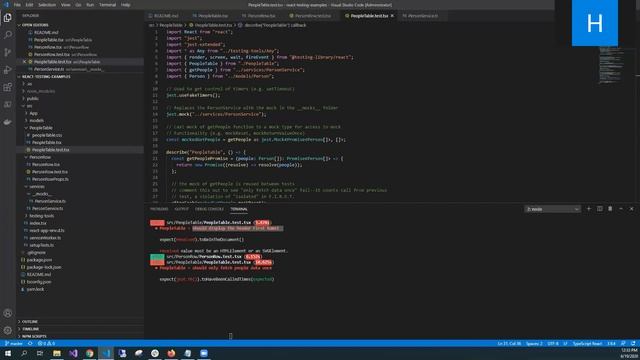Open the Edit menu
Viewport: 640px width, 360px height.
click(x=29, y=5)
